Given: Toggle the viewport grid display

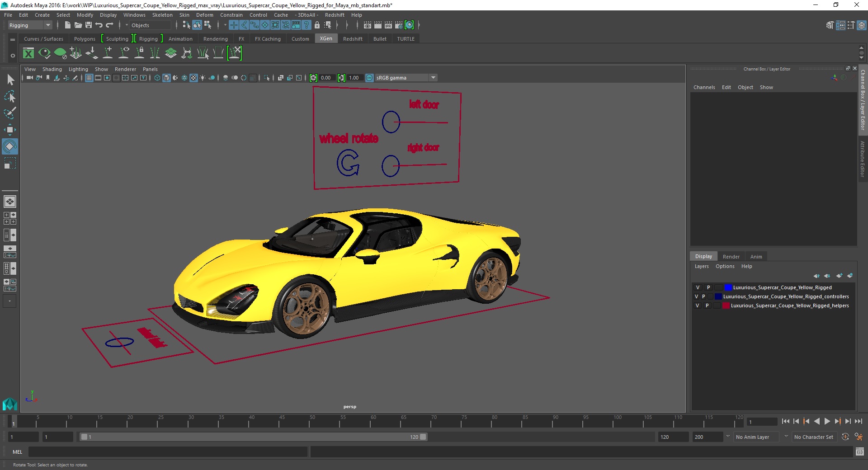Looking at the screenshot, I should click(89, 78).
